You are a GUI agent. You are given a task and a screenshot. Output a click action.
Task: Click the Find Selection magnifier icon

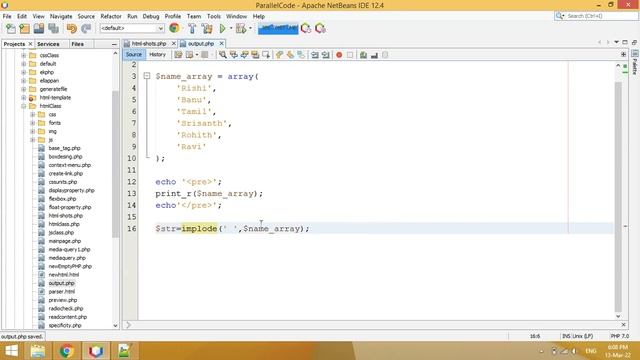(x=222, y=55)
